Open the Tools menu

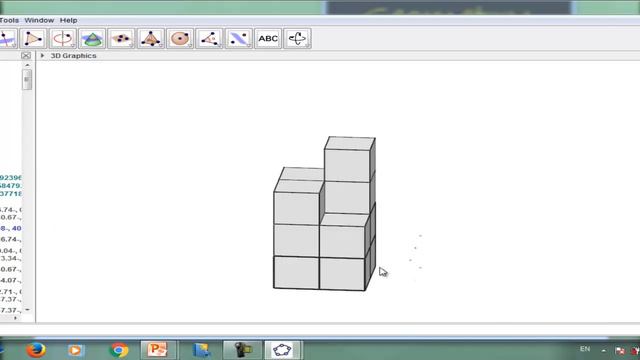pyautogui.click(x=9, y=20)
